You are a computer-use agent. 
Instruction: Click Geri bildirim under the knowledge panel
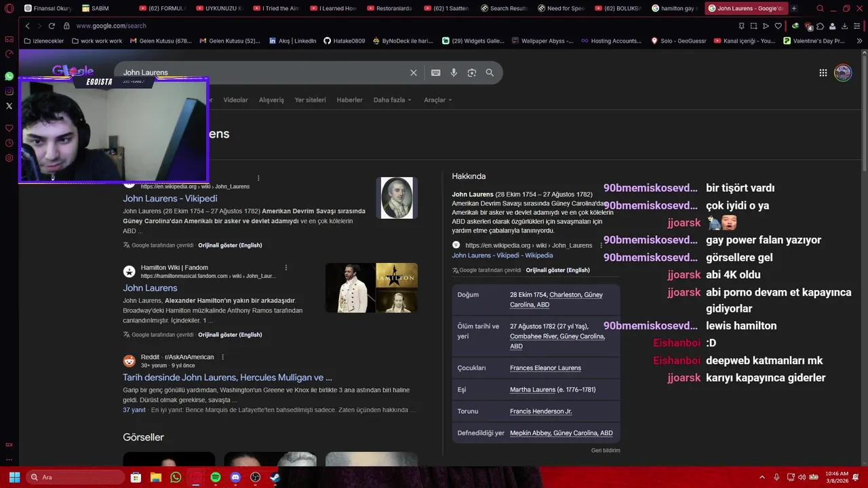point(606,450)
